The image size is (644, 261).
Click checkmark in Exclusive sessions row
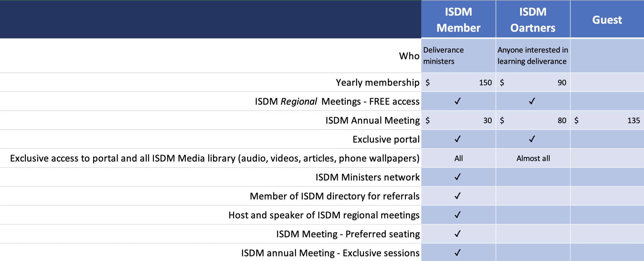pyautogui.click(x=458, y=253)
